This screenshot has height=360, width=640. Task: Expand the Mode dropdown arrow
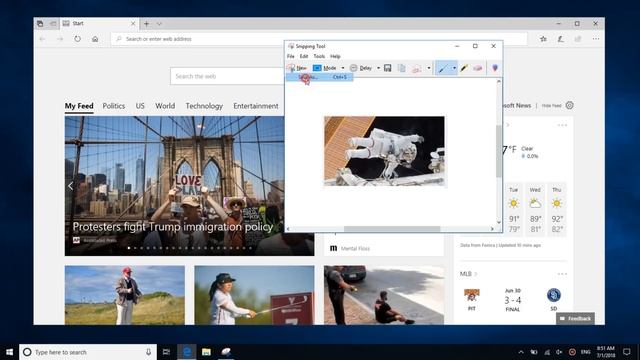point(343,68)
